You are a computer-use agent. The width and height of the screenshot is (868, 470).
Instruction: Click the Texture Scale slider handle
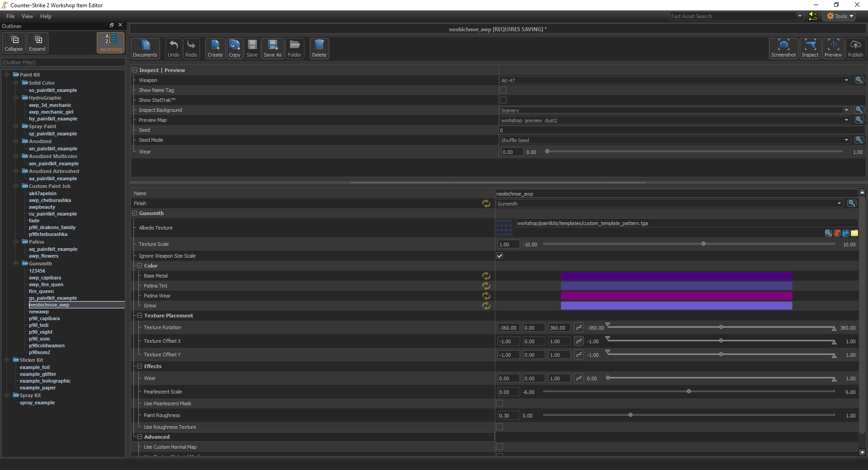click(x=703, y=244)
